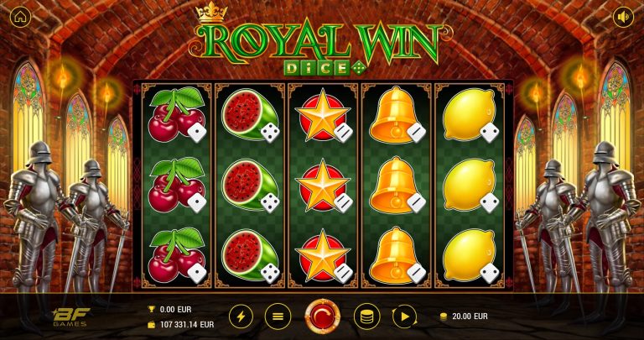Mute the game sound

pyautogui.click(x=623, y=18)
